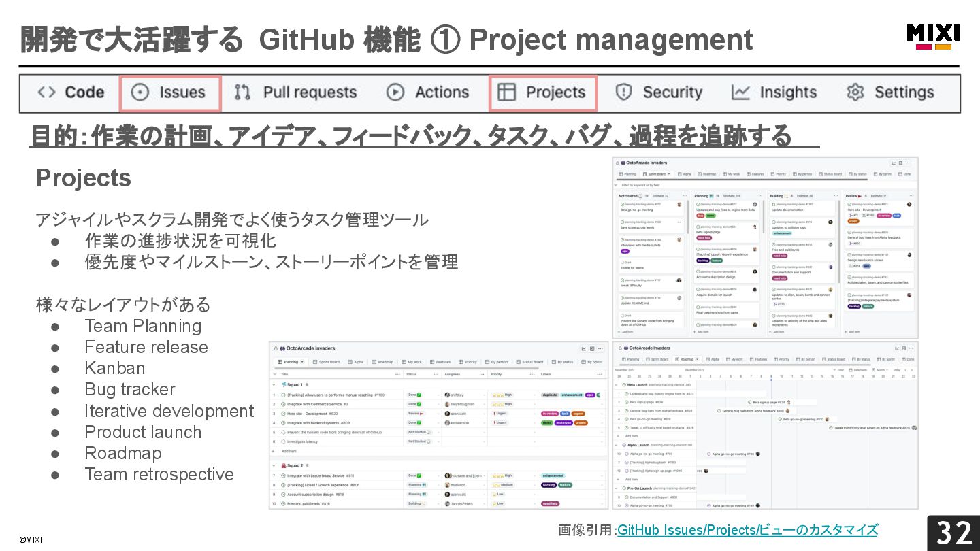This screenshot has height=551, width=980.
Task: Open the Month zoom dropdown in roadmap view
Action: 879,370
